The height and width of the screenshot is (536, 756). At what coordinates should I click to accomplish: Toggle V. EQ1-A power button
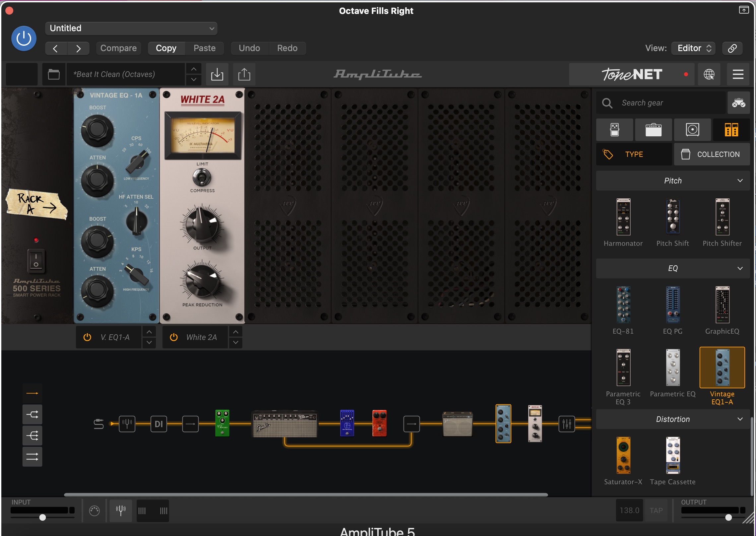click(87, 337)
